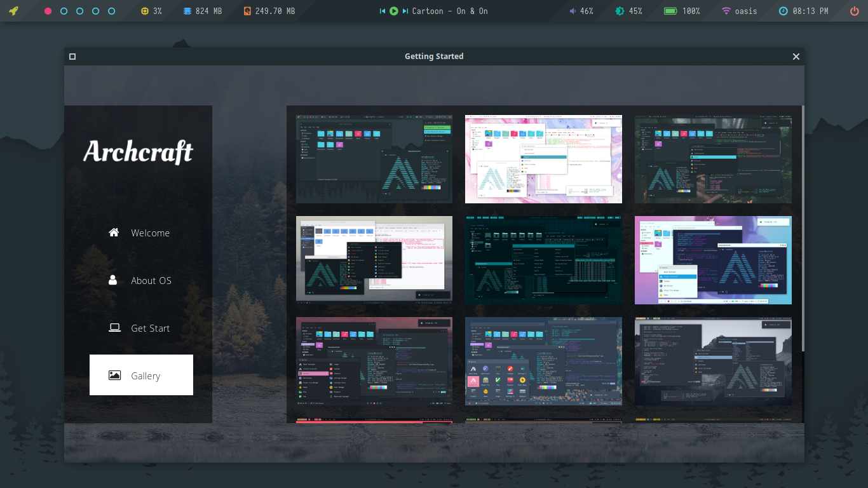The height and width of the screenshot is (488, 868).
Task: Open the dark teal grid thumbnail
Action: 543,260
